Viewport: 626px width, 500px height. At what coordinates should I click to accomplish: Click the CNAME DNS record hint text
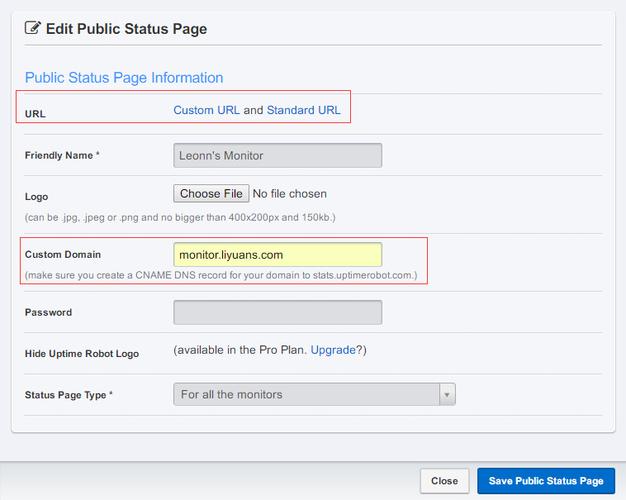click(221, 275)
